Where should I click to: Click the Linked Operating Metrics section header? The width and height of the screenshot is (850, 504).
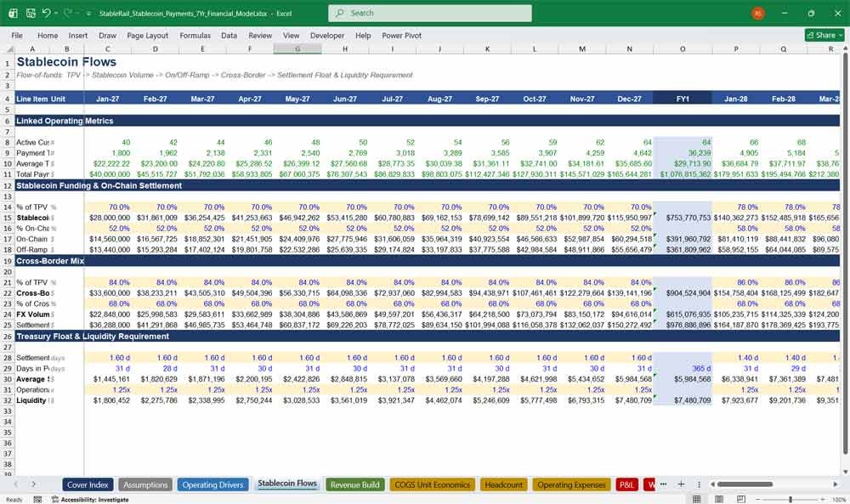(x=65, y=121)
